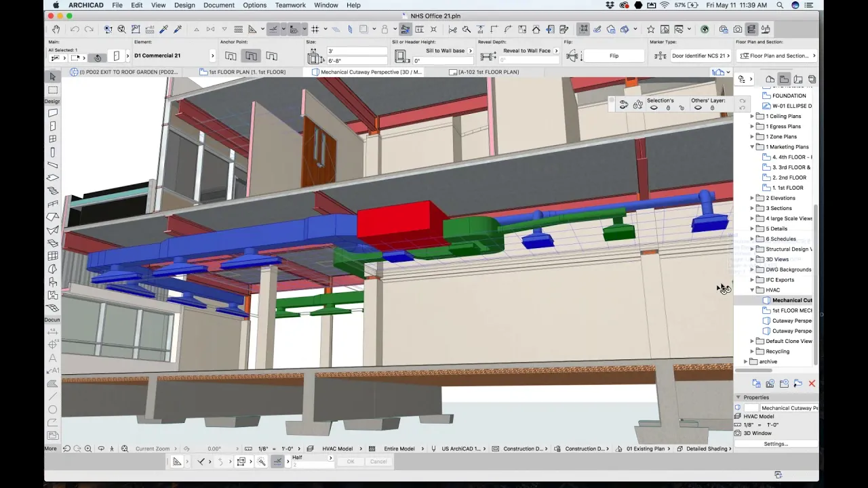Open the D1 Commercial 21 element arrow
868x488 pixels.
coord(212,56)
